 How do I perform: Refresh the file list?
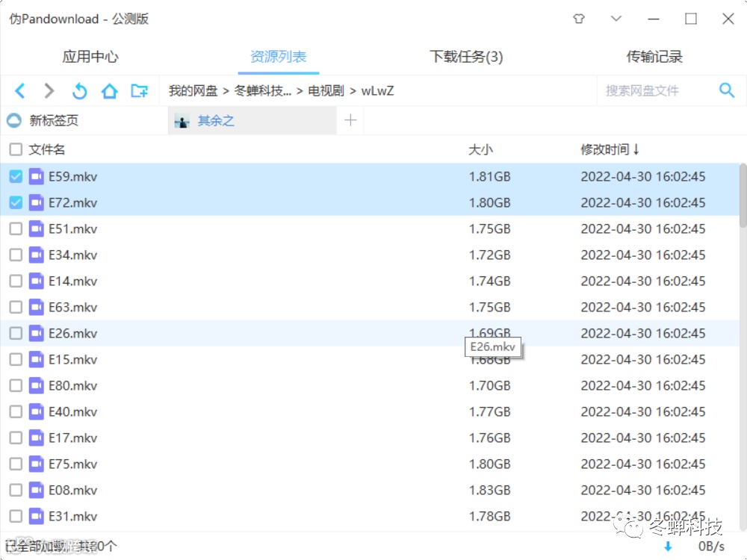80,90
